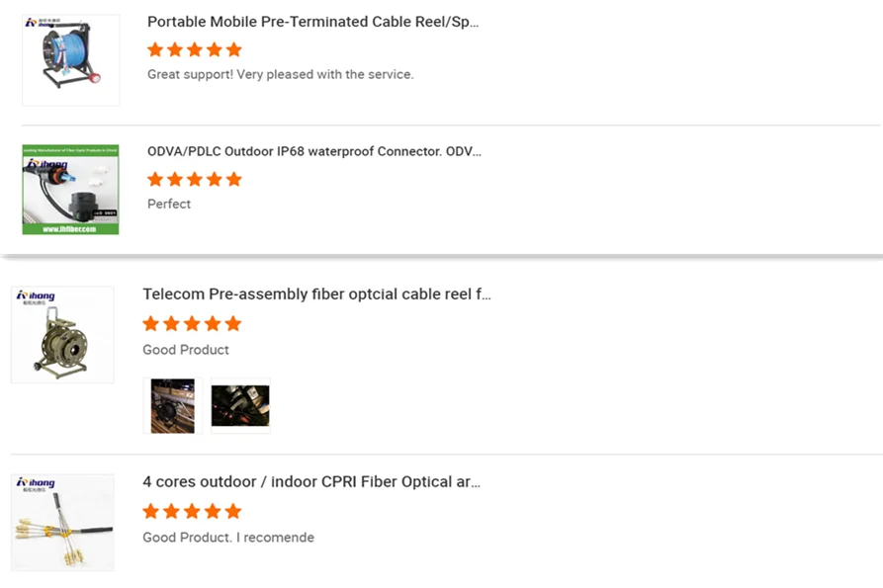Screen dimensions: 883x588
Task: Click the "Great support! Very pleased" review text
Action: tap(280, 74)
